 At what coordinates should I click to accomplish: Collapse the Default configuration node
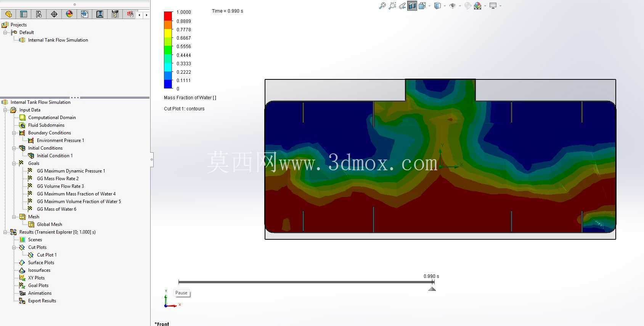coord(5,32)
